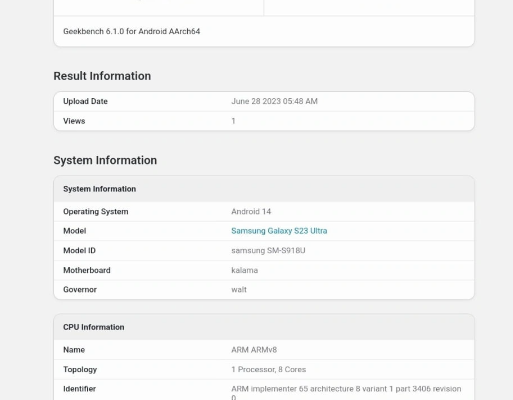Click the Governor label
The height and width of the screenshot is (400, 513).
[80, 290]
